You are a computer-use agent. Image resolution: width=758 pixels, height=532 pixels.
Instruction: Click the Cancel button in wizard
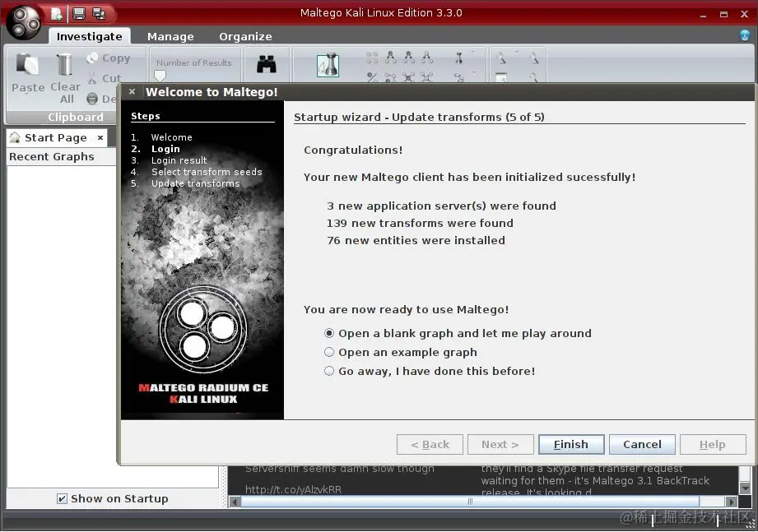pos(642,444)
